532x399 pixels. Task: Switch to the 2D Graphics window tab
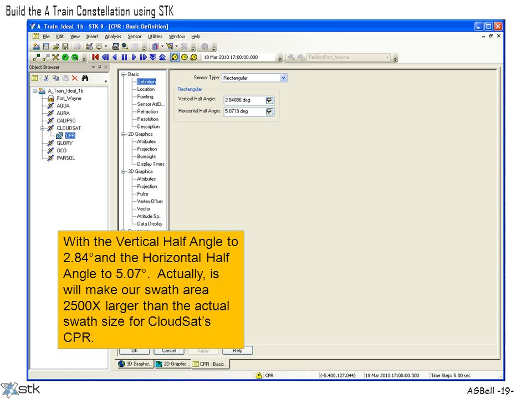[x=173, y=364]
